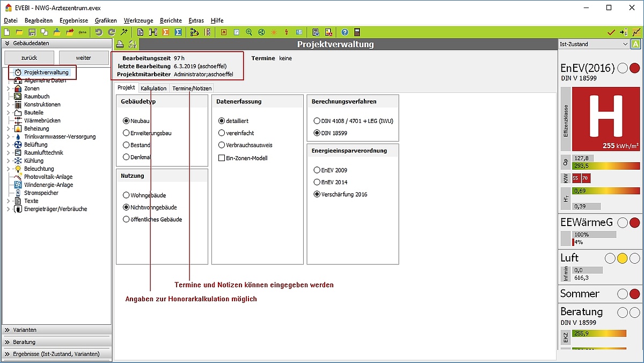The width and height of the screenshot is (644, 363).
Task: Click the undo arrow in the toolbar
Action: pyautogui.click(x=99, y=32)
